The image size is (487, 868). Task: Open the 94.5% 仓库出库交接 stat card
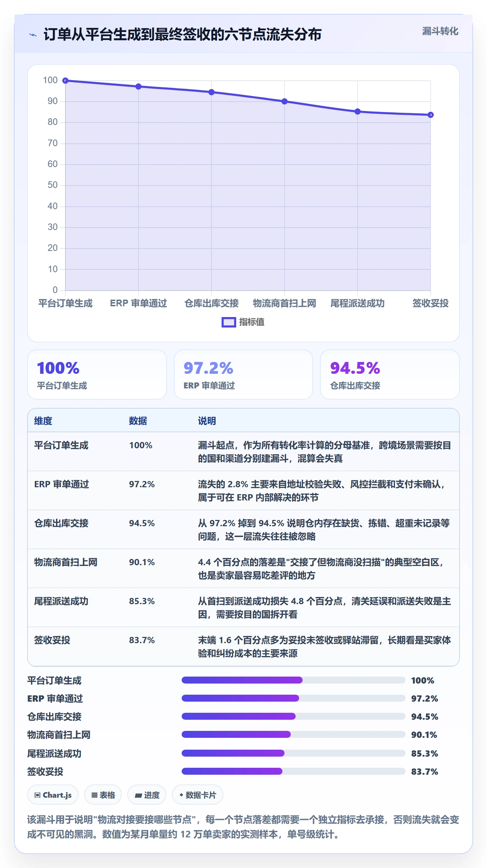390,374
